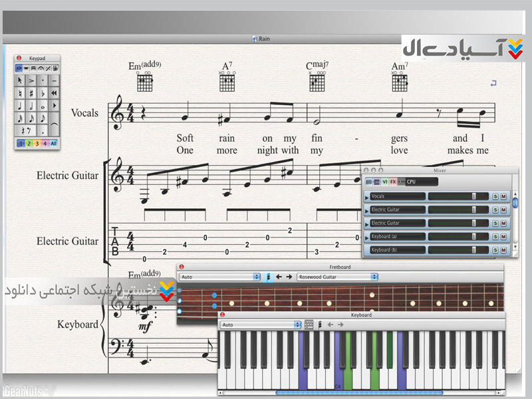Expand the Vocals mixer strip
The height and width of the screenshot is (399, 532).
click(x=366, y=197)
